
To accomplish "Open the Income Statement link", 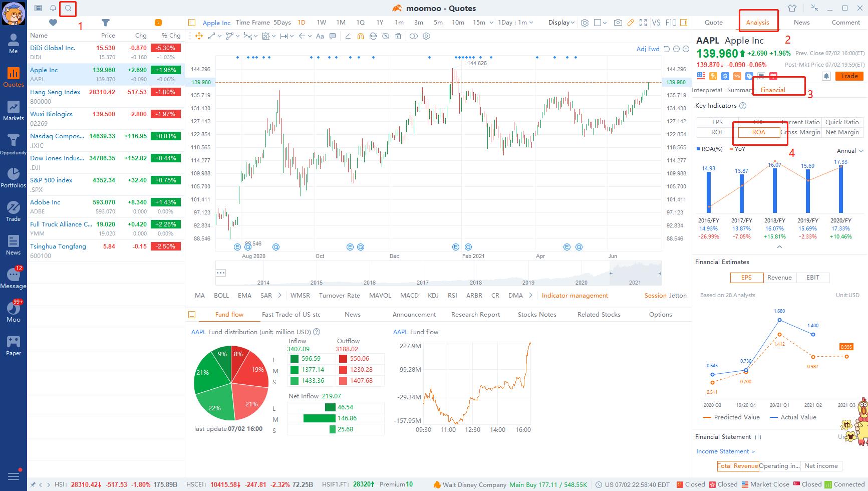I will pyautogui.click(x=725, y=451).
